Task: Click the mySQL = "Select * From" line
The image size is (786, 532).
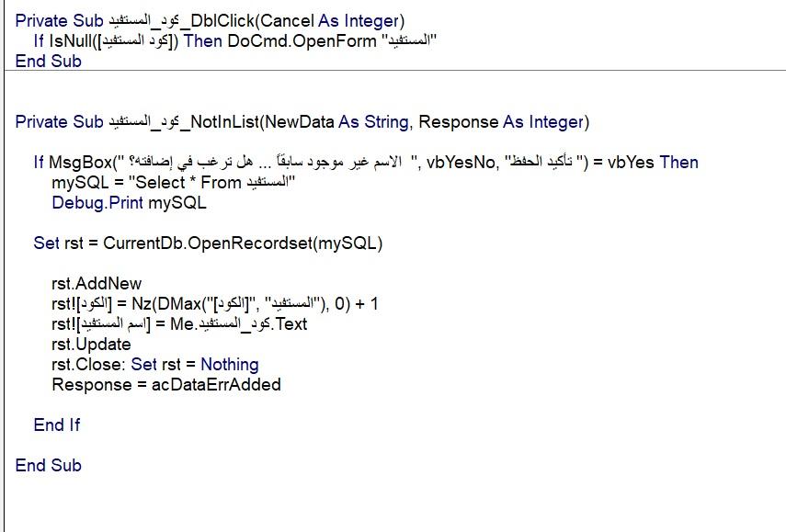Action: click(x=174, y=182)
